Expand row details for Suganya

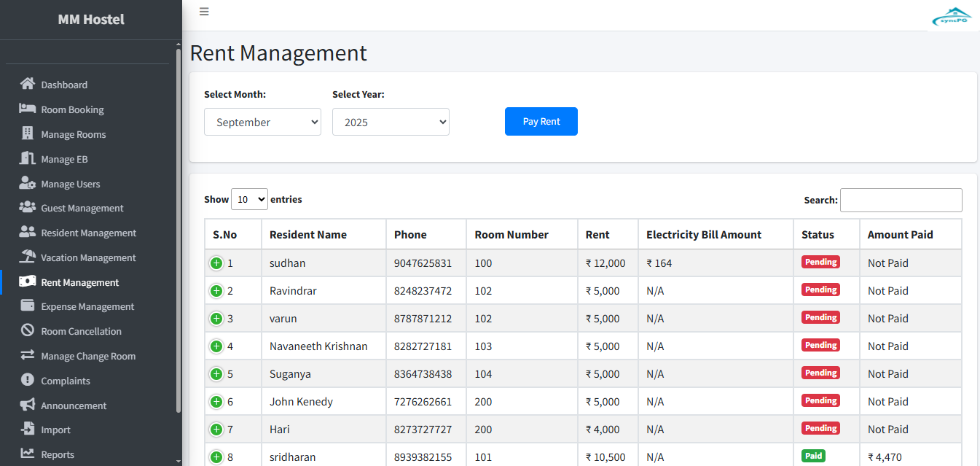tap(216, 374)
